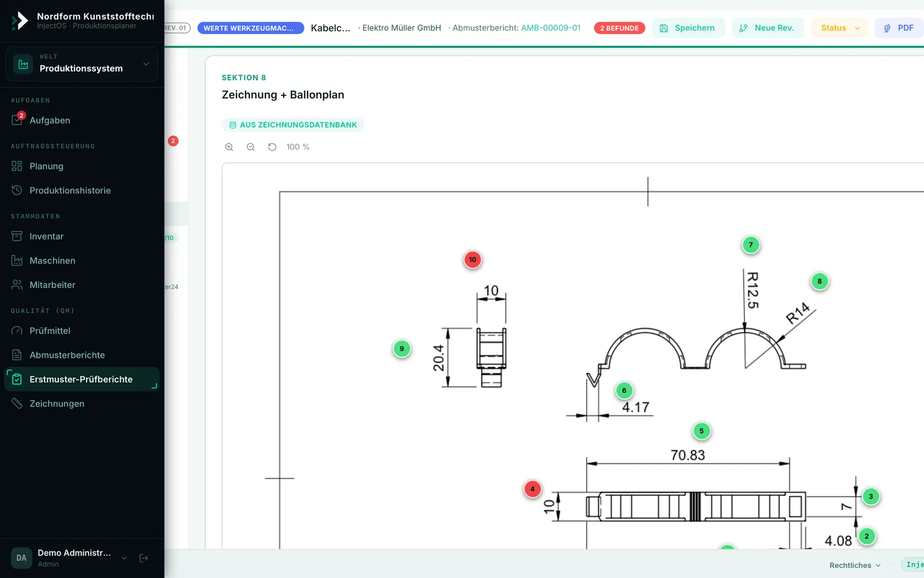Click the Nordform logo icon
Viewport: 924px width, 578px height.
[x=20, y=21]
